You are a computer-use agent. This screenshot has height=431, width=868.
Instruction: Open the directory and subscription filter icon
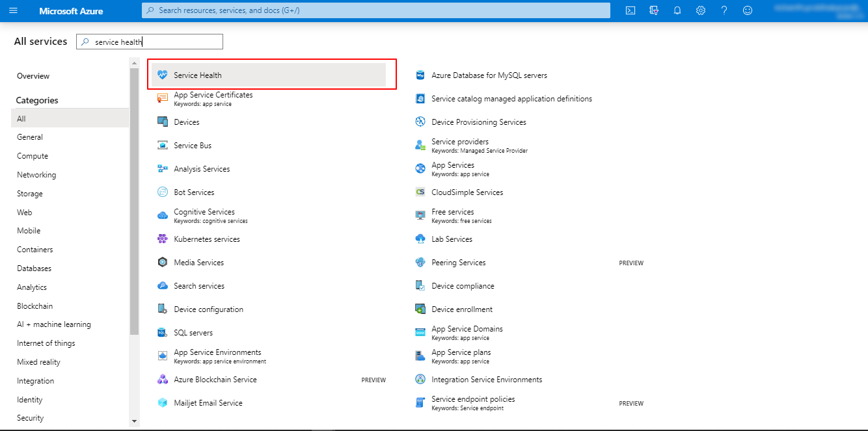click(x=654, y=10)
